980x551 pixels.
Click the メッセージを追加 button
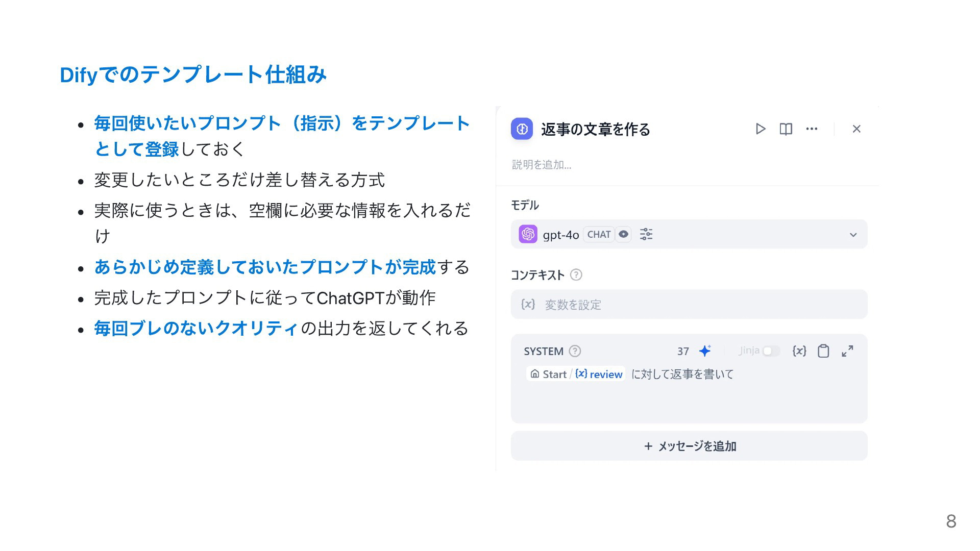pos(689,446)
